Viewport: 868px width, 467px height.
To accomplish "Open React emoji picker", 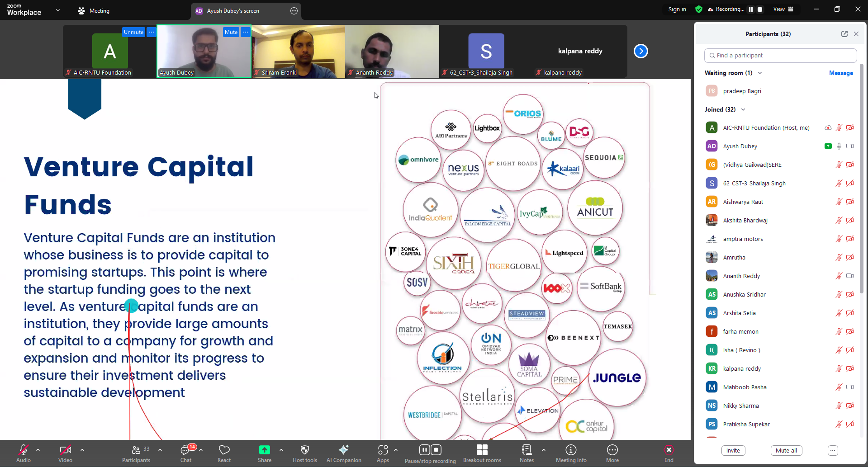I will [224, 453].
